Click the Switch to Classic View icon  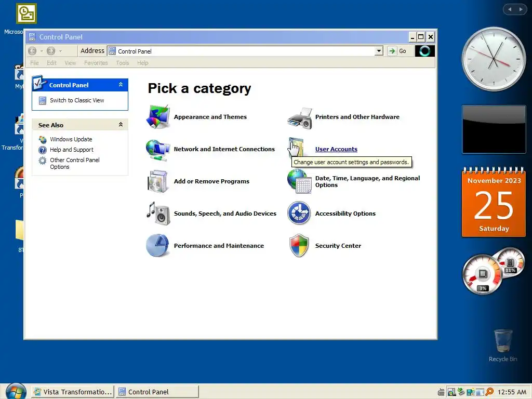click(x=43, y=100)
